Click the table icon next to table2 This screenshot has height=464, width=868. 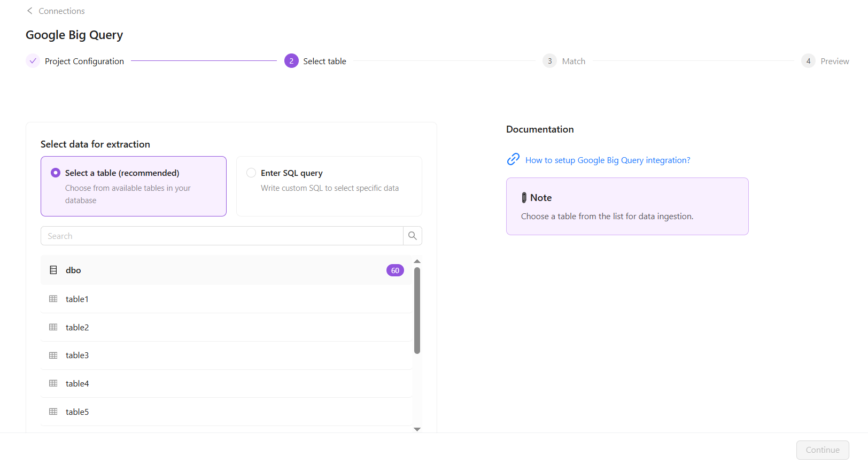(53, 327)
